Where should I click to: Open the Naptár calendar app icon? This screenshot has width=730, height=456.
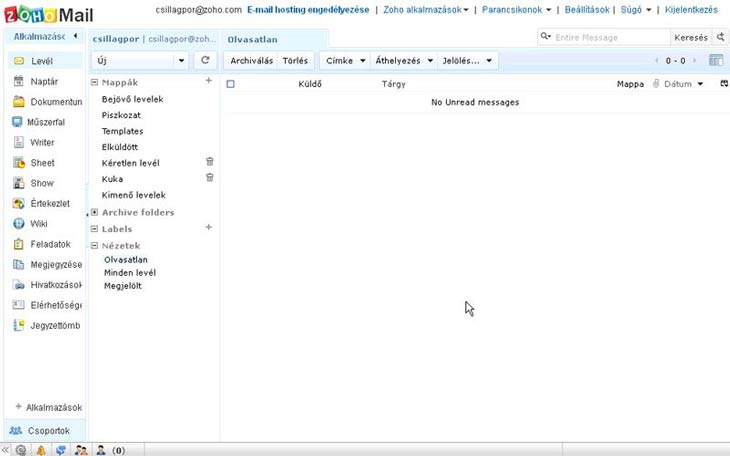point(18,81)
